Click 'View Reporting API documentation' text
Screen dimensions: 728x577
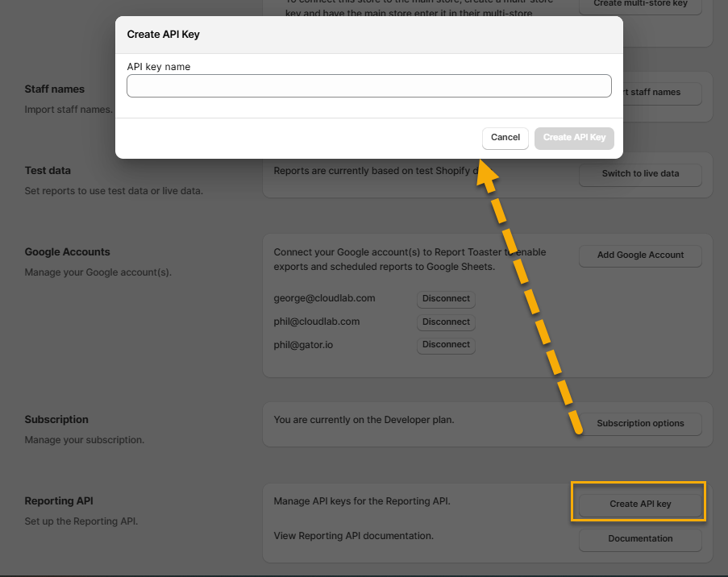coord(353,536)
